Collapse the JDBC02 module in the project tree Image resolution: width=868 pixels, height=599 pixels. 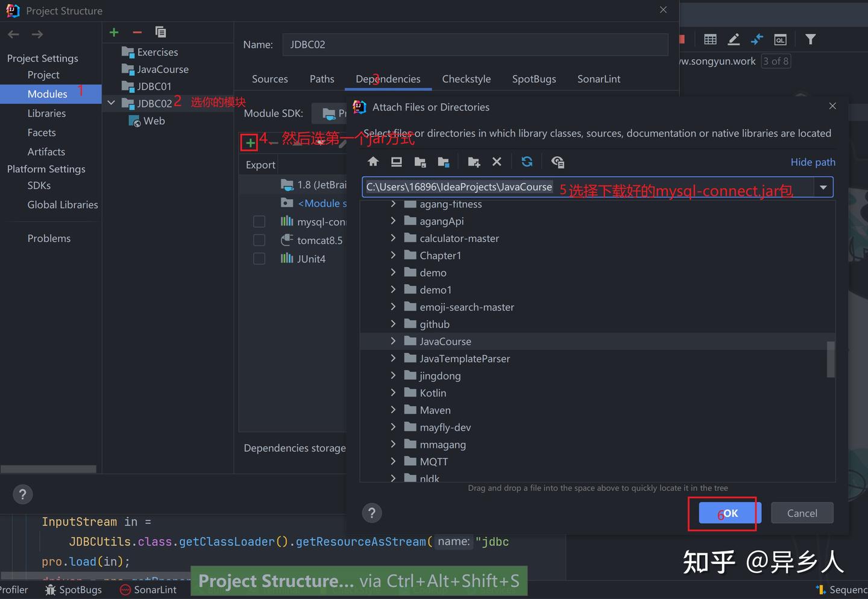[x=110, y=103]
